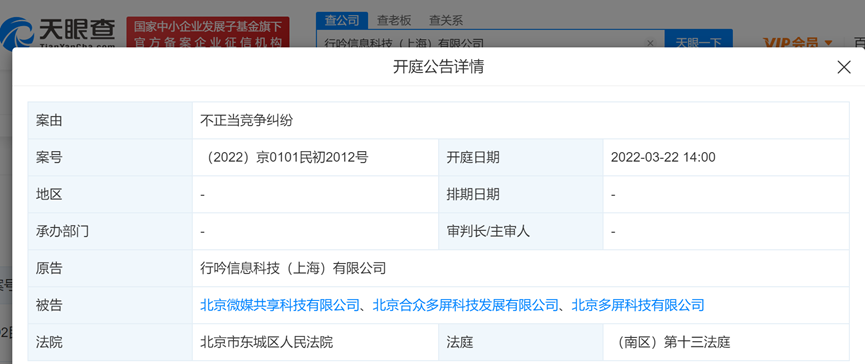Image resolution: width=865 pixels, height=364 pixels.
Task: Select the courtroom value （南区）第十三法庭
Action: coord(671,342)
